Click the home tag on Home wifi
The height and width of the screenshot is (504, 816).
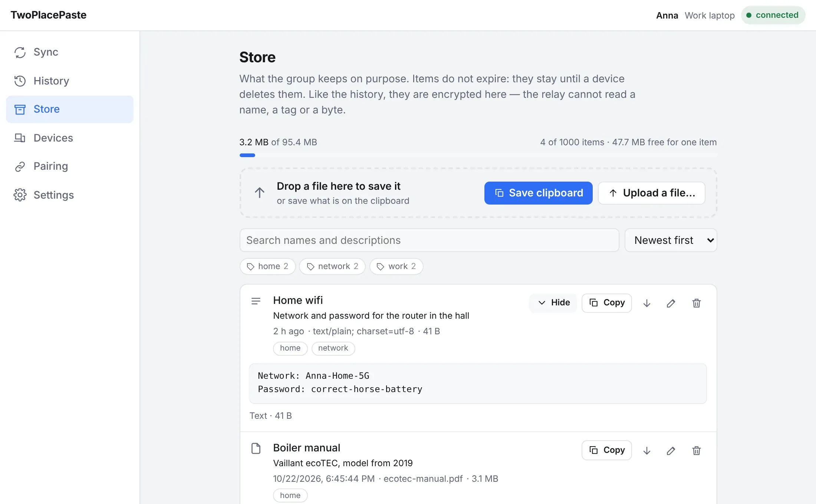point(290,348)
